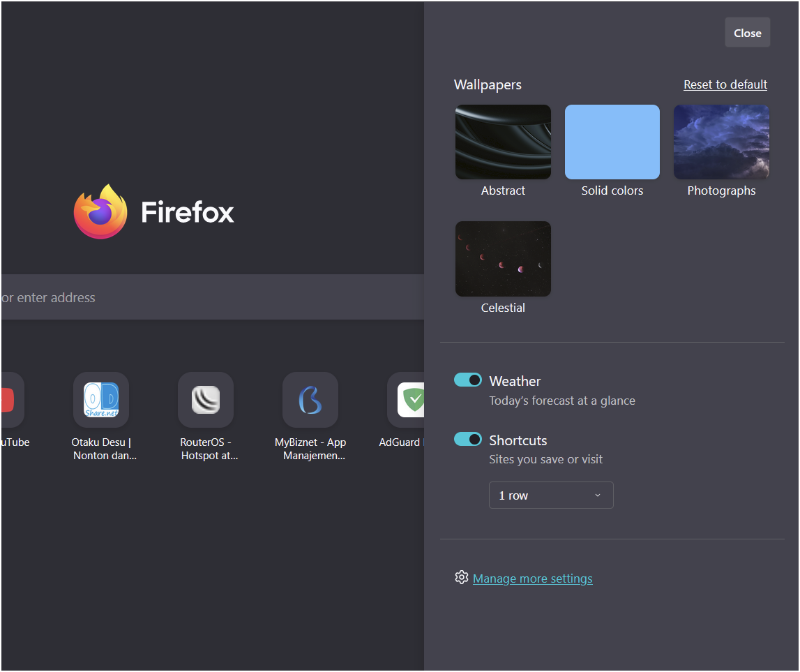Click the Firefox logo
The height and width of the screenshot is (672, 800).
pos(100,211)
